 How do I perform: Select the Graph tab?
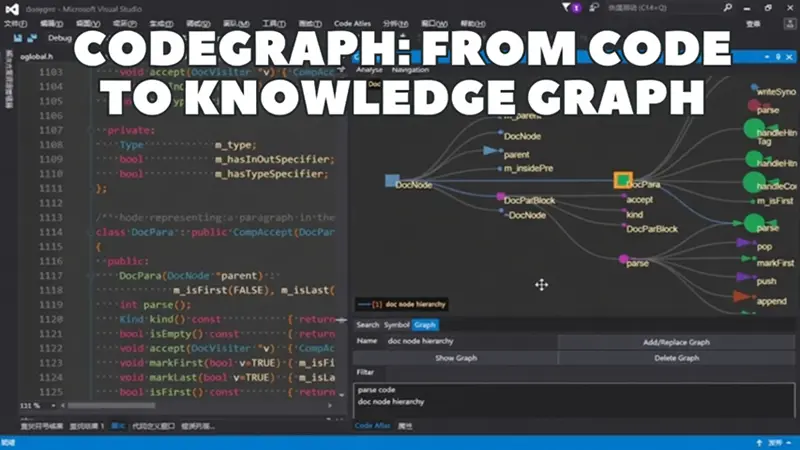coord(424,325)
